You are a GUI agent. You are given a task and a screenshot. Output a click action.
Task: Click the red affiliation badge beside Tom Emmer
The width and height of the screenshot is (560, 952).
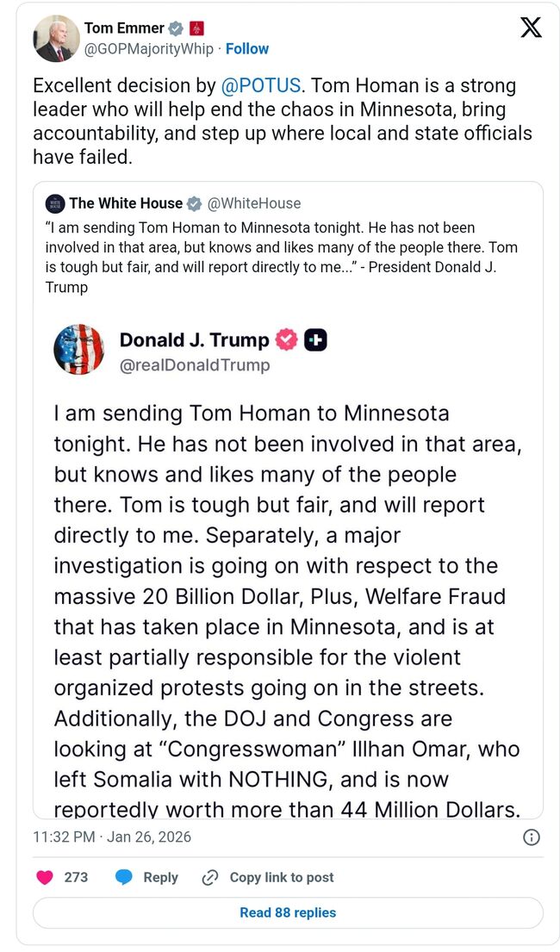[x=196, y=28]
